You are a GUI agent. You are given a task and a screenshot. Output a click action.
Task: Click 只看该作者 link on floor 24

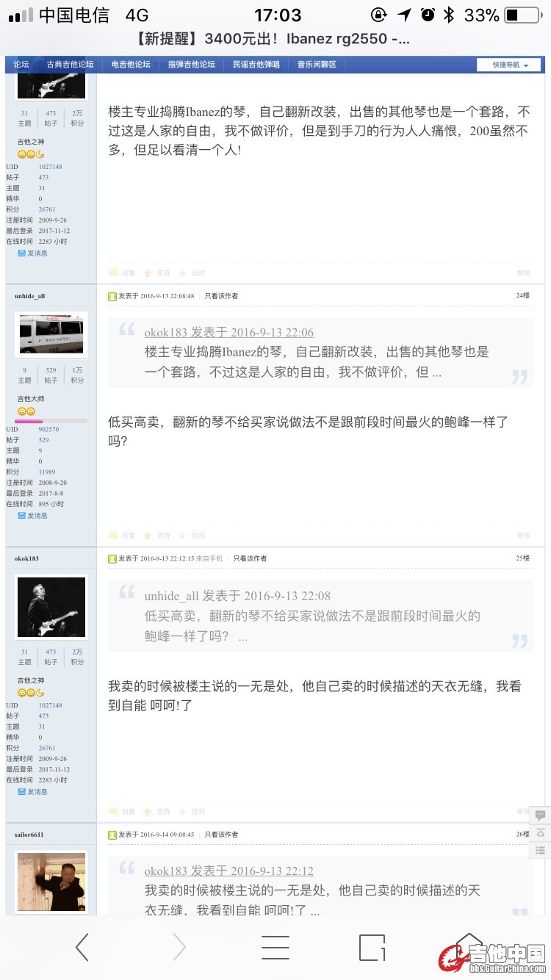(221, 296)
